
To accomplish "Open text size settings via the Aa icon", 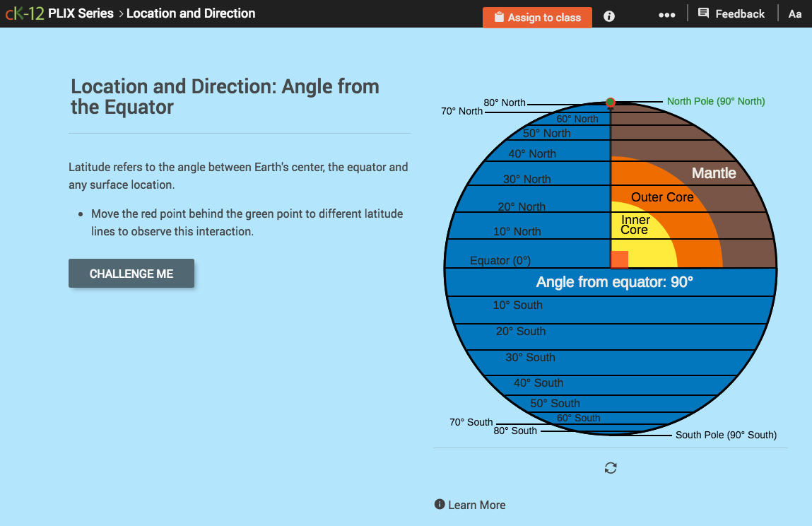I will coord(795,13).
